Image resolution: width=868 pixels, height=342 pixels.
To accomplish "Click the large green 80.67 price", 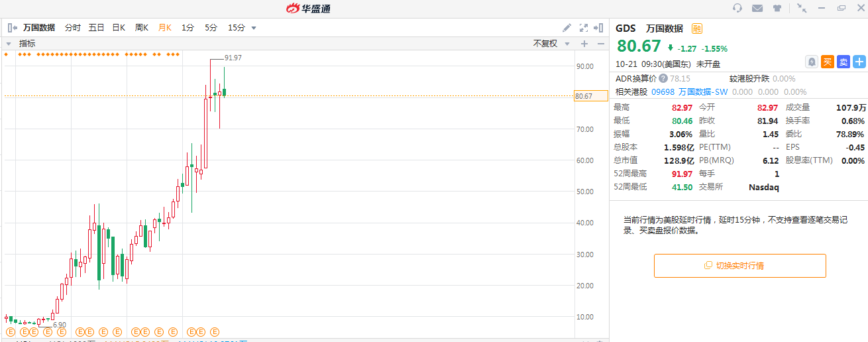I will point(639,46).
